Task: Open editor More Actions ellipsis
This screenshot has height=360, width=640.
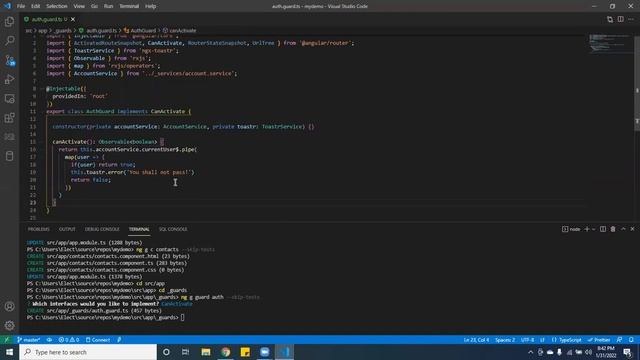Action: [x=631, y=19]
